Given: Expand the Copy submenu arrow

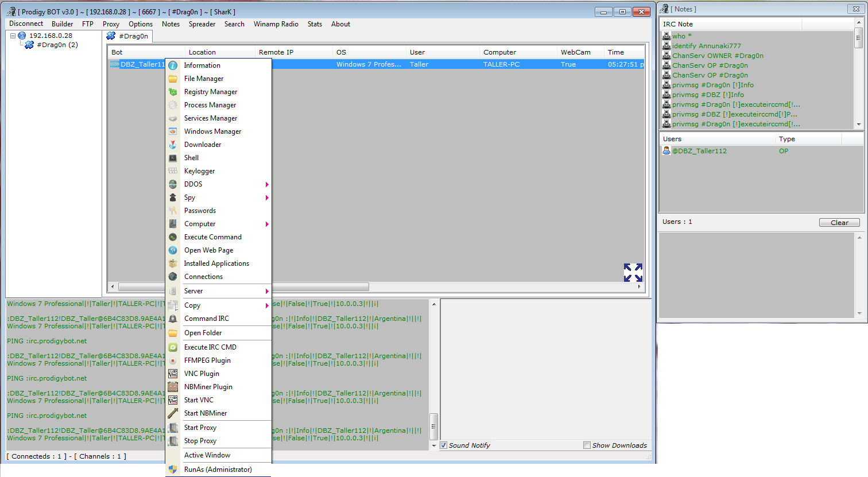Looking at the screenshot, I should pyautogui.click(x=267, y=305).
